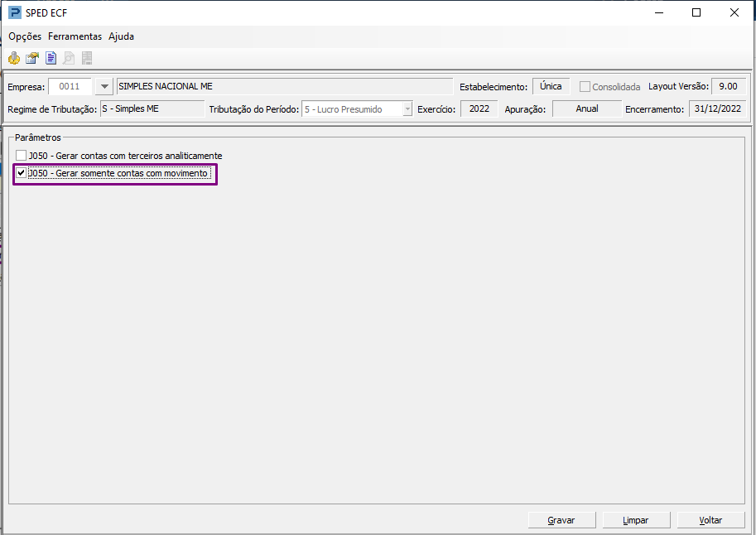The width and height of the screenshot is (756, 535).
Task: Click the Parâmetros group label
Action: [x=38, y=137]
